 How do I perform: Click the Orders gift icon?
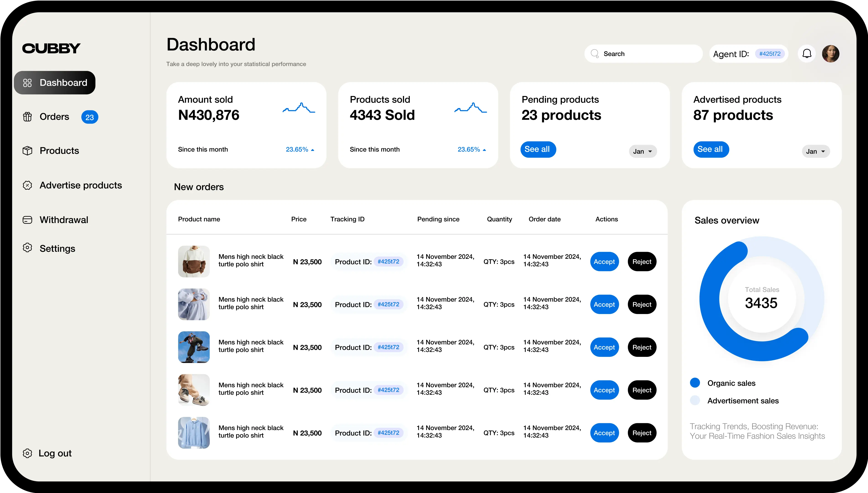(x=28, y=117)
